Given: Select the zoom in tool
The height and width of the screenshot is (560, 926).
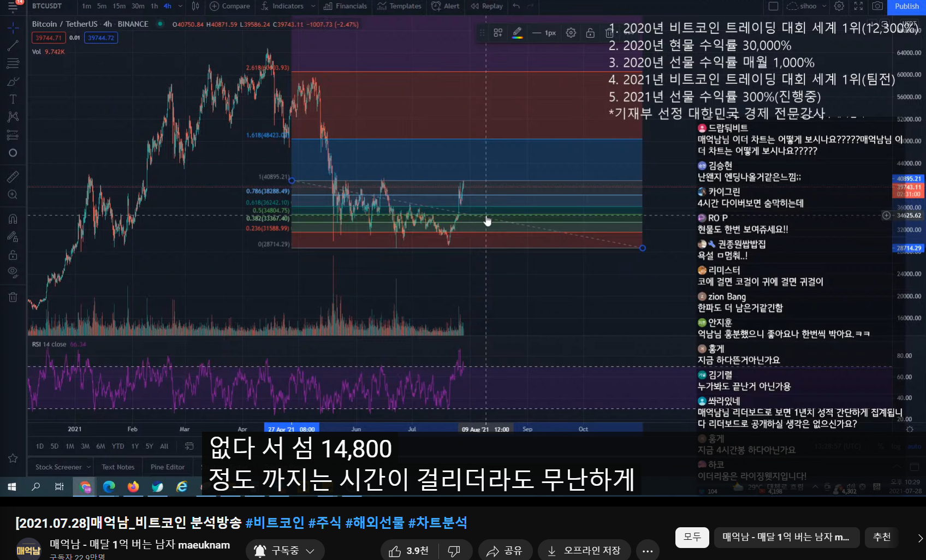Looking at the screenshot, I should 13,194.
